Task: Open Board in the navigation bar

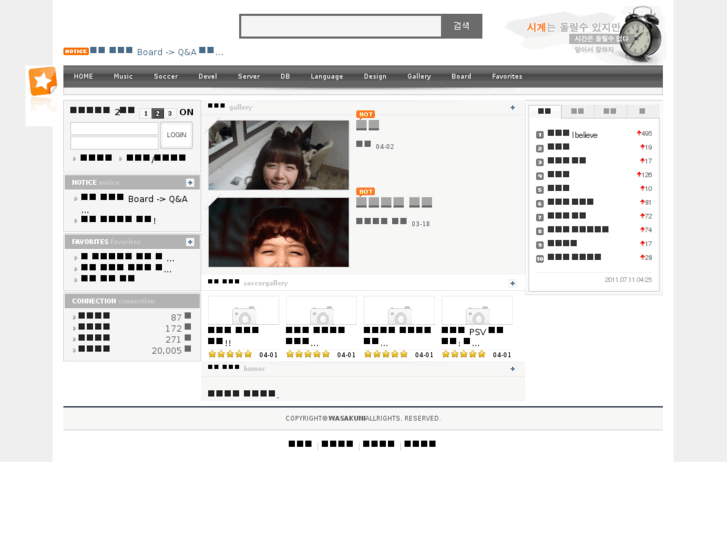Action: click(461, 77)
